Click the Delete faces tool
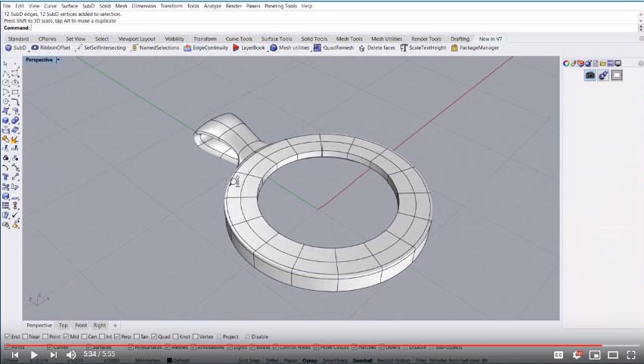The image size is (644, 364). point(376,48)
